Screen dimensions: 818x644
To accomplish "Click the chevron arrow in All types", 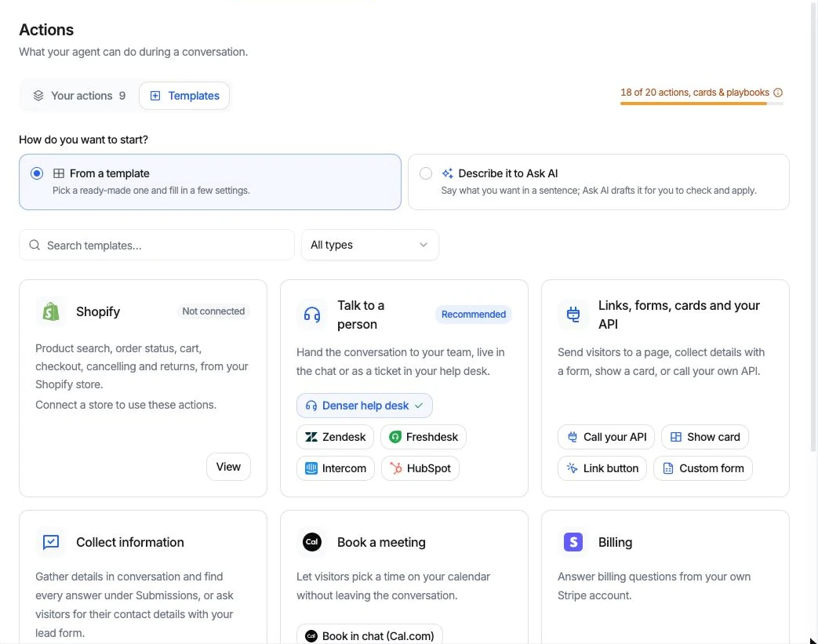I will click(423, 245).
